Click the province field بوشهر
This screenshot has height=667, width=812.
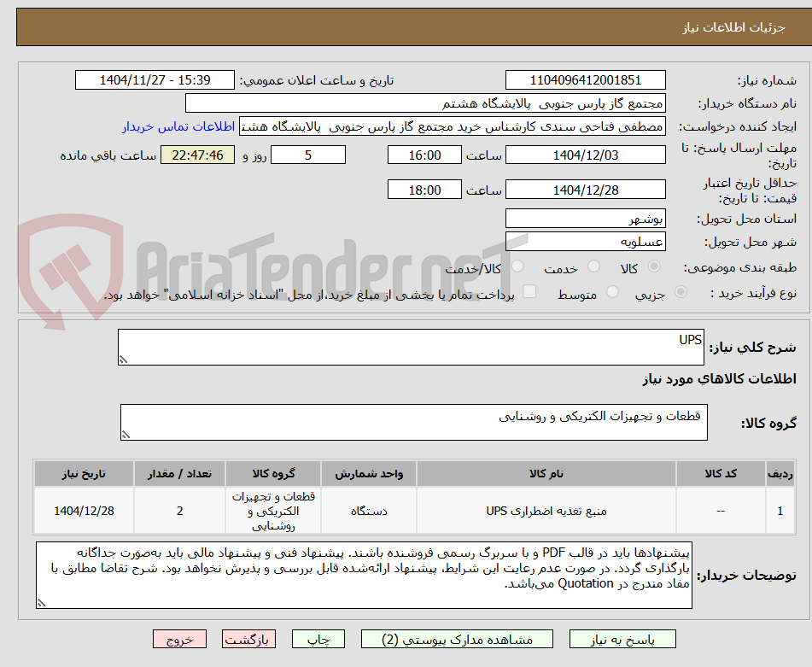[585, 219]
